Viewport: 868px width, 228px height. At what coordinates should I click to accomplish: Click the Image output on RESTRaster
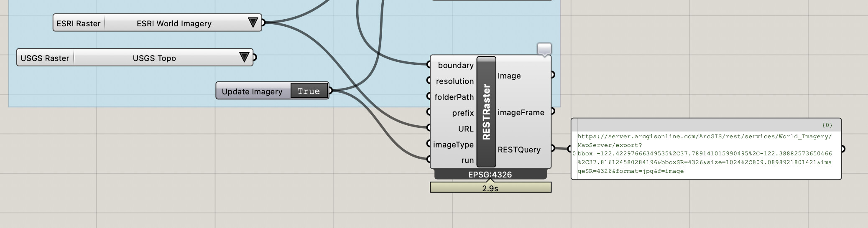tap(509, 76)
